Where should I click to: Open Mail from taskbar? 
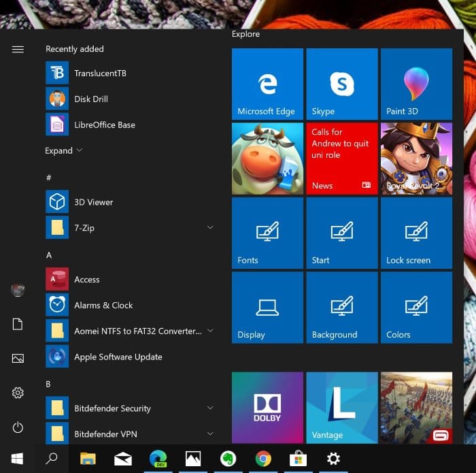(123, 459)
